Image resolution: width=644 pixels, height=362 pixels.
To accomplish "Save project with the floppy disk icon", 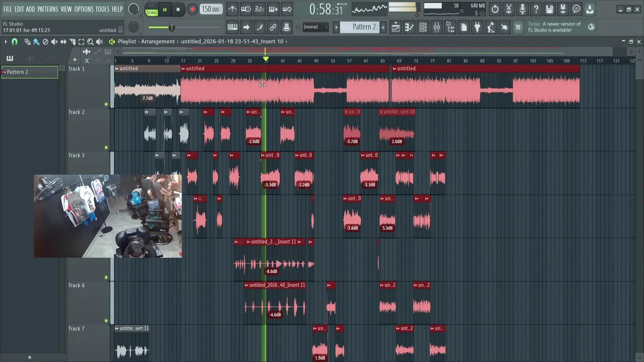I will tap(549, 9).
